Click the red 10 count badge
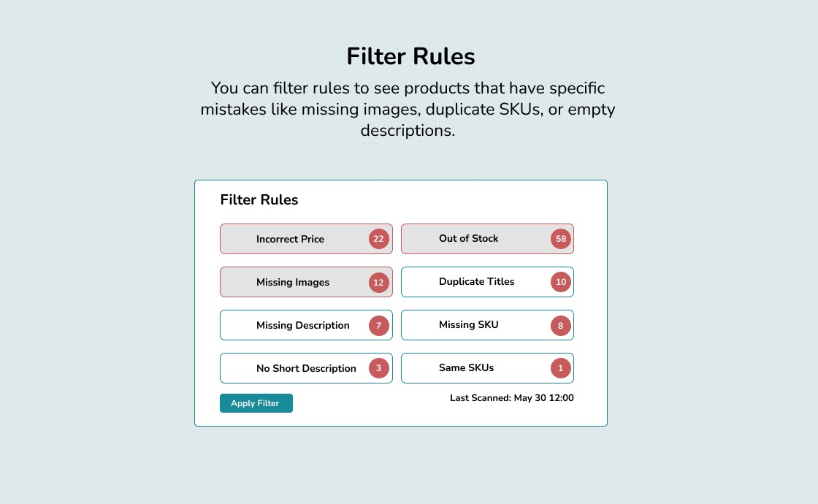The height and width of the screenshot is (504, 818). click(561, 282)
